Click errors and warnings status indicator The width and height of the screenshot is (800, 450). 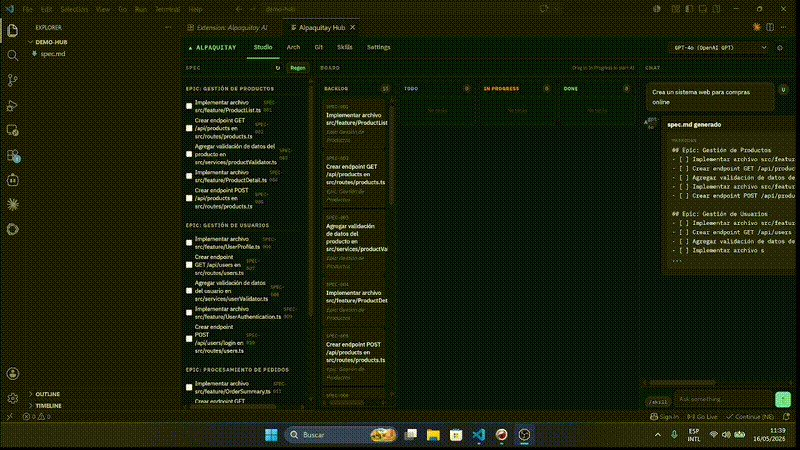pos(36,417)
